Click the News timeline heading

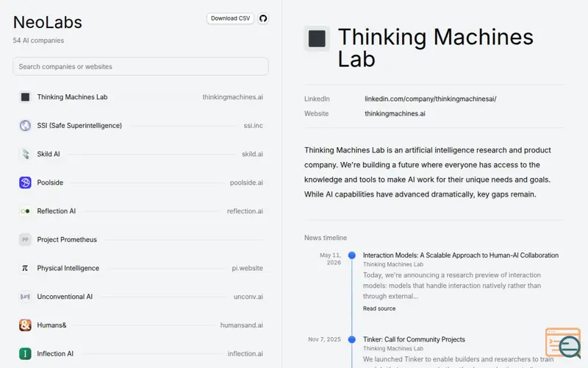pyautogui.click(x=326, y=238)
